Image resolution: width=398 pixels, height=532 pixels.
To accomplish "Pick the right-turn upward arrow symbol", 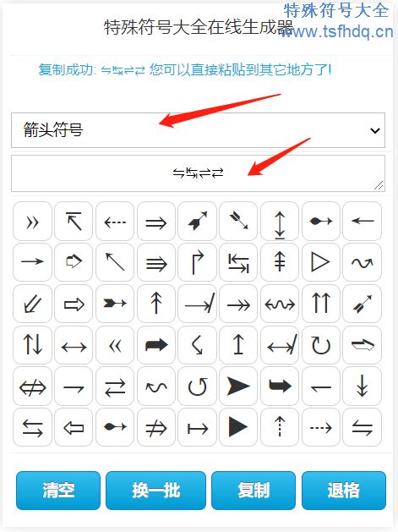I will click(x=197, y=262).
